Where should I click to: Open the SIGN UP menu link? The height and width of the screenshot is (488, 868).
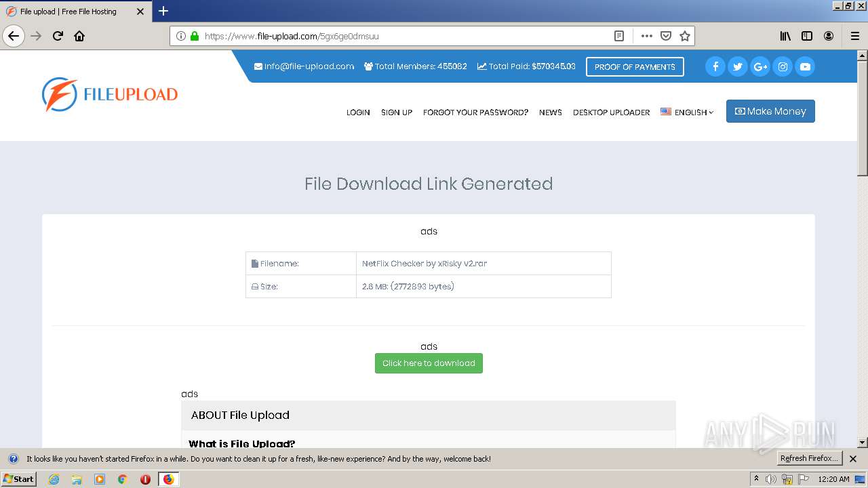pos(397,113)
